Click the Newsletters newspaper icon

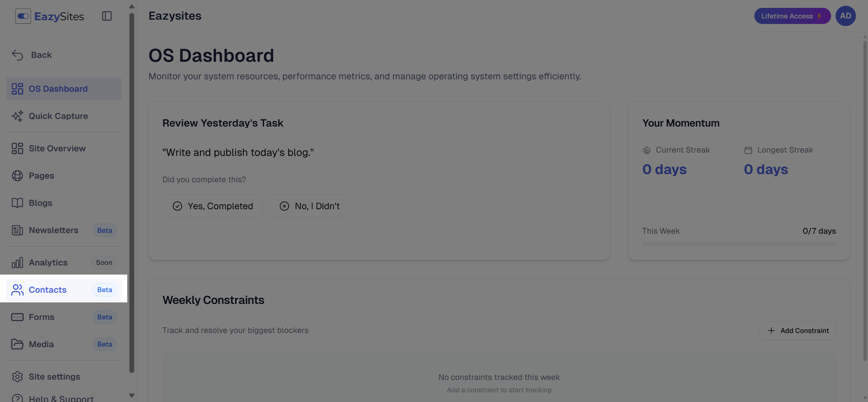(x=18, y=230)
